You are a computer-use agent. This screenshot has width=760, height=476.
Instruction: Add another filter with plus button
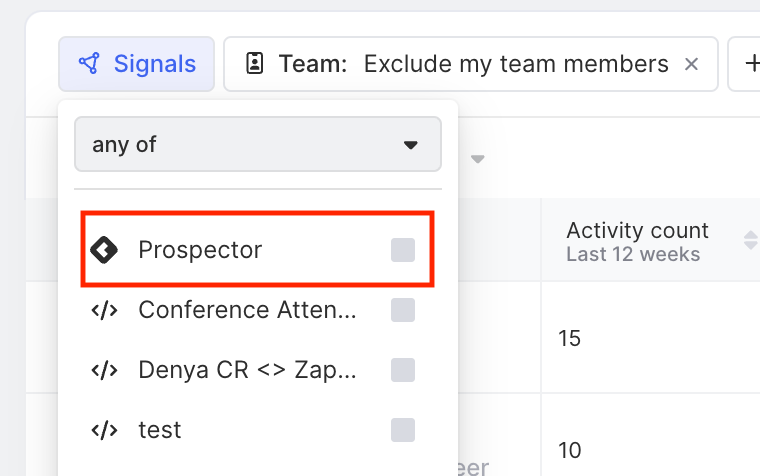coord(748,65)
